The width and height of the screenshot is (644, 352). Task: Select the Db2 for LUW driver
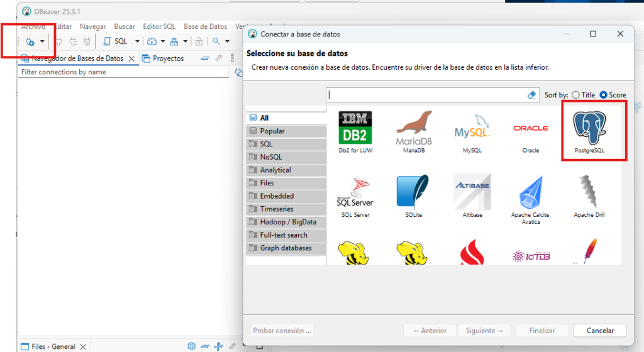click(355, 131)
